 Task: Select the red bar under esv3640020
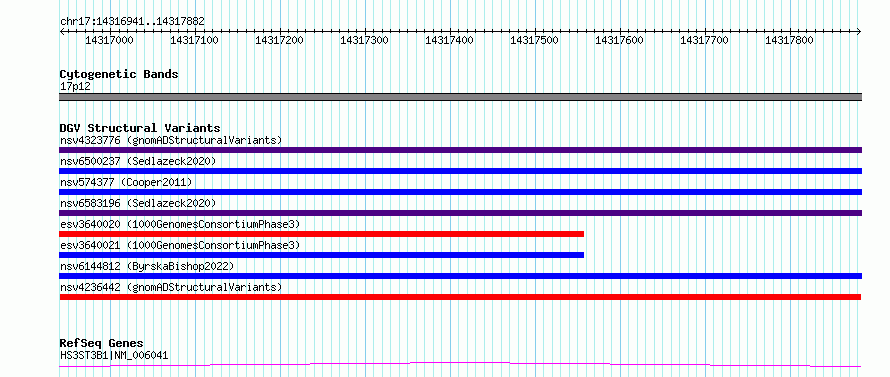pos(321,234)
